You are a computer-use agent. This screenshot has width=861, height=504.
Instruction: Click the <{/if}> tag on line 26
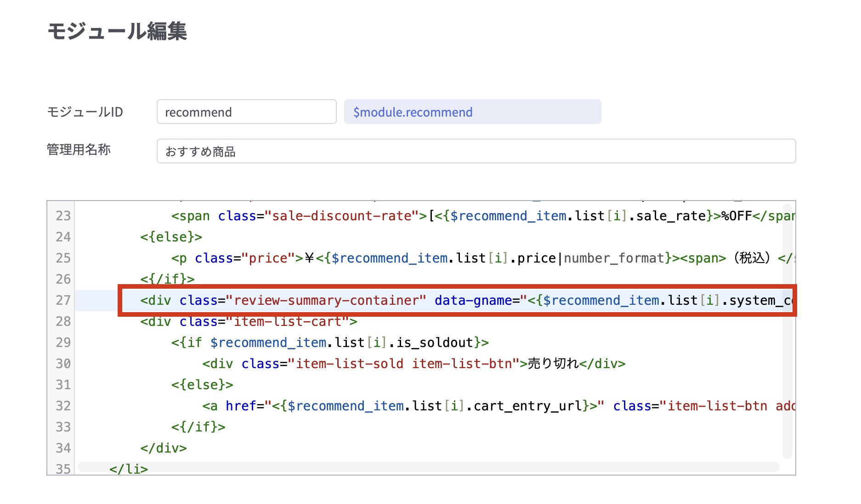click(168, 279)
